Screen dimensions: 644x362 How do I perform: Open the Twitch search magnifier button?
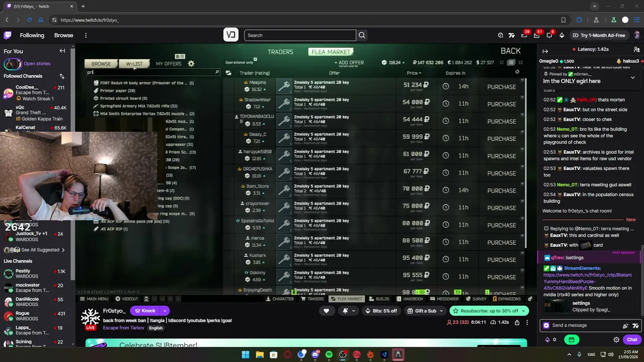point(362,35)
